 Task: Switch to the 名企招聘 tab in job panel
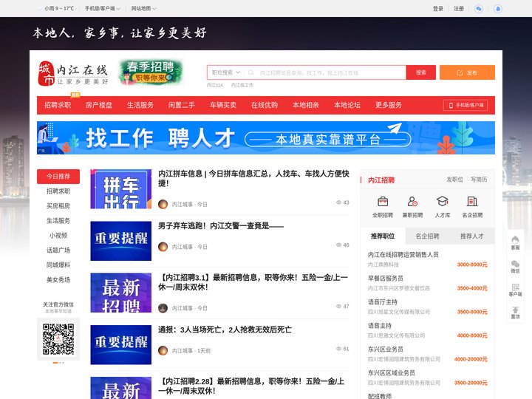tap(427, 236)
